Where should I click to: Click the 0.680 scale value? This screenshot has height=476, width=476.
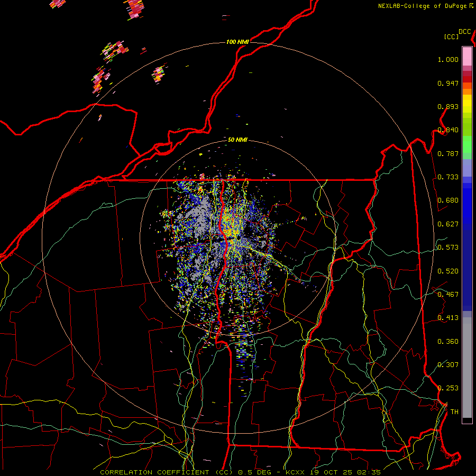(x=448, y=200)
